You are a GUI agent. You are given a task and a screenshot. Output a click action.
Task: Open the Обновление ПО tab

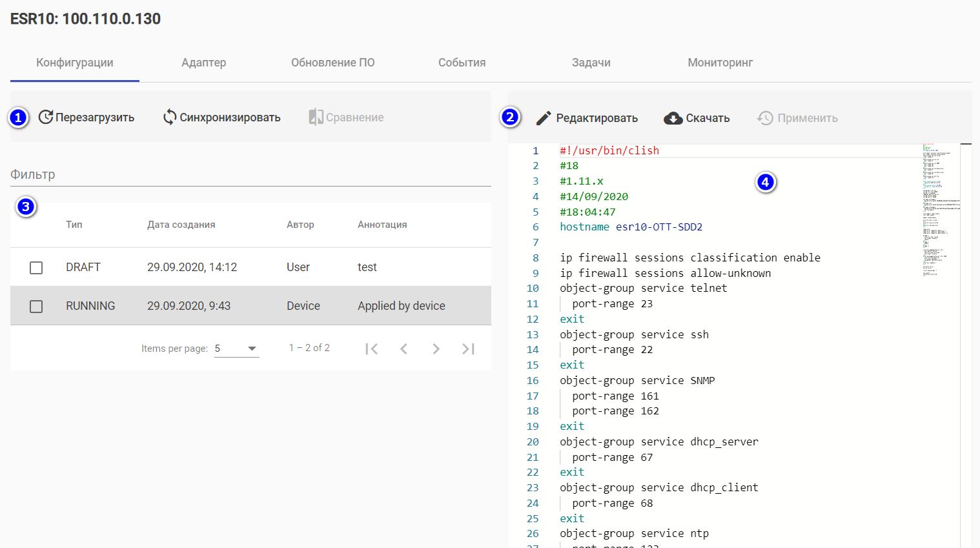pyautogui.click(x=332, y=63)
